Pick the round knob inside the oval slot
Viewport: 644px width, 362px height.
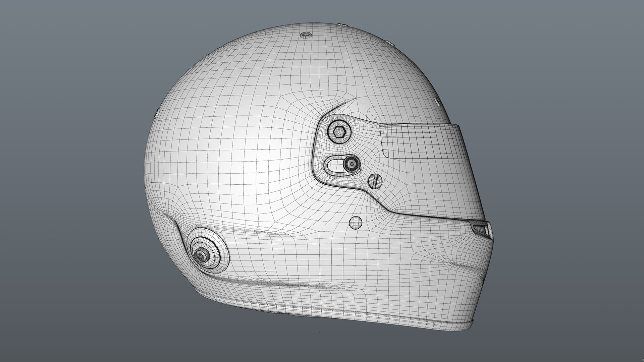coord(351,164)
